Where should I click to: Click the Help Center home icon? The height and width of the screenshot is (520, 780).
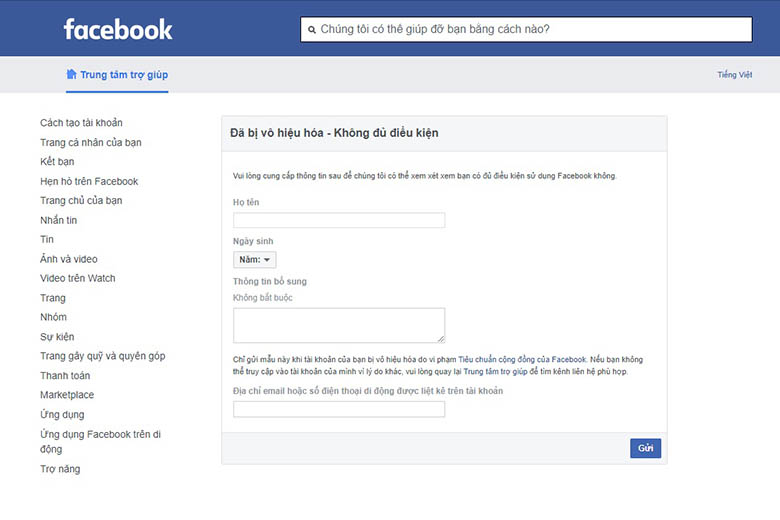(72, 74)
